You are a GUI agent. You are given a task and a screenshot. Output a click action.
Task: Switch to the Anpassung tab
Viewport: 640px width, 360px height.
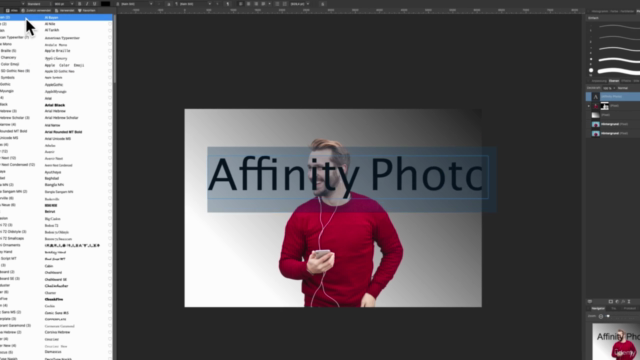599,81
